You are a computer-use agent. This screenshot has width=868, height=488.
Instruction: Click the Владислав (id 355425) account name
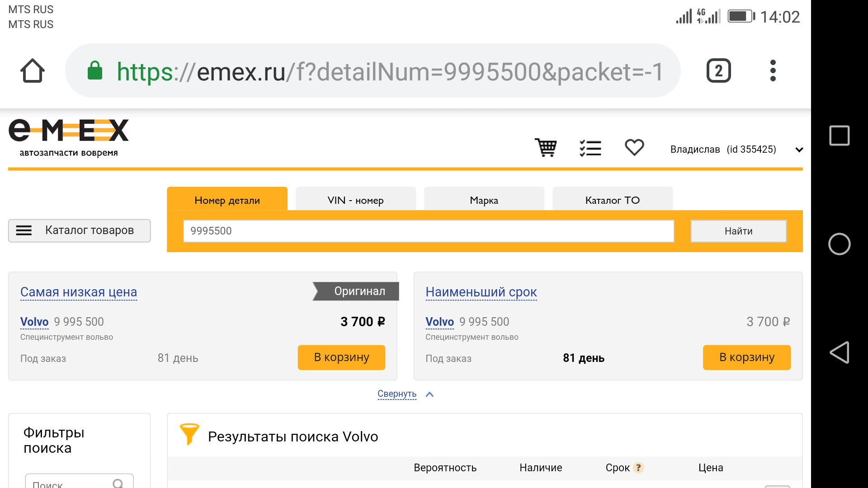723,150
